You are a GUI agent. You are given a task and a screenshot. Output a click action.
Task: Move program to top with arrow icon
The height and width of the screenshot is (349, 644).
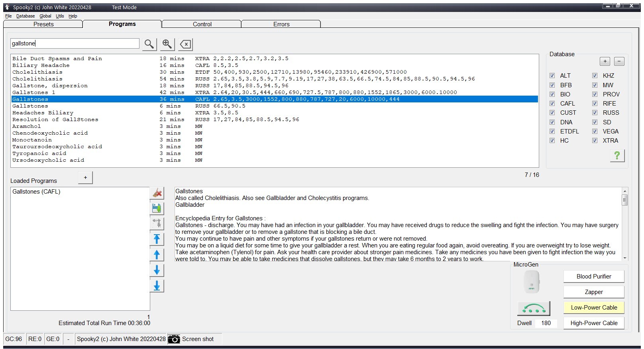[157, 239]
